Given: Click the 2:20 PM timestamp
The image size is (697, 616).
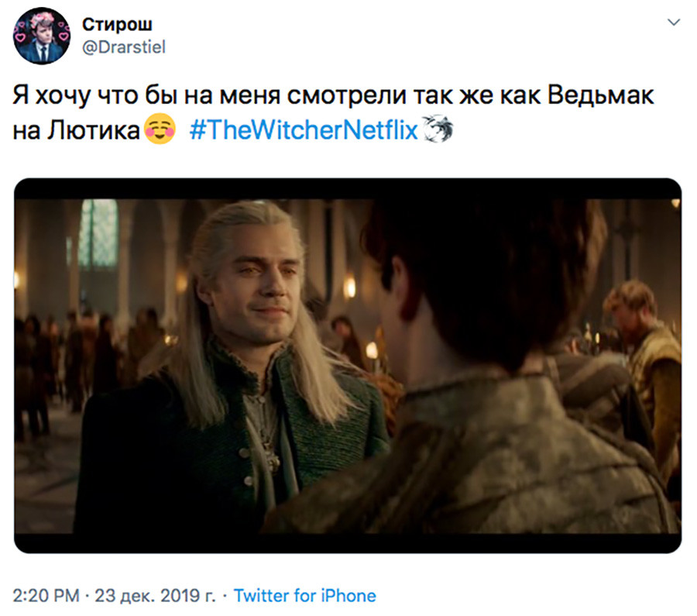Looking at the screenshot, I should [x=46, y=595].
